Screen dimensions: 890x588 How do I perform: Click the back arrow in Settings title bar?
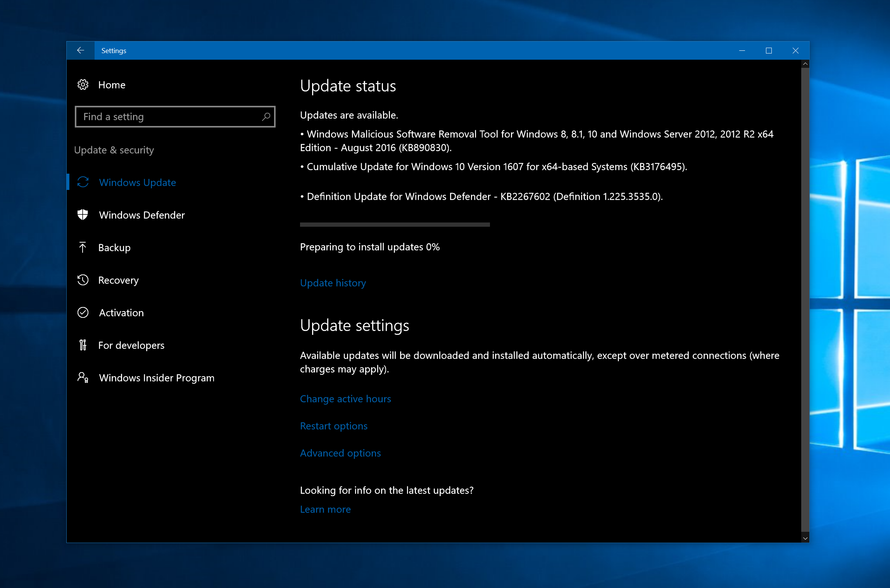[81, 50]
